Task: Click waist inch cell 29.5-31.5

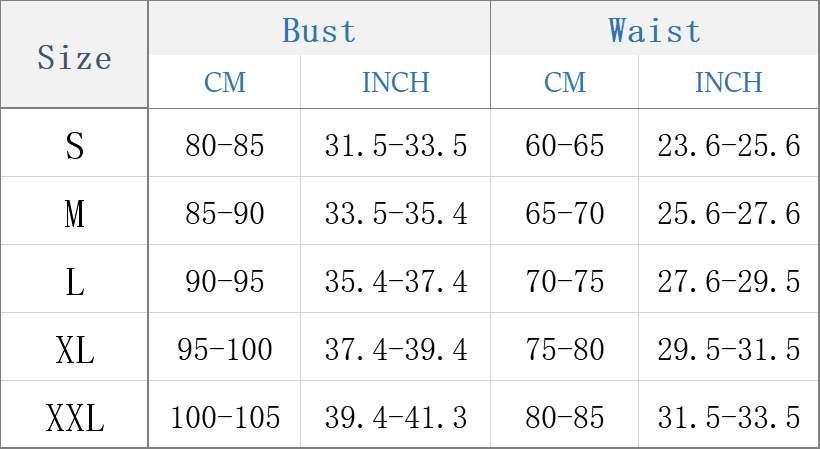Action: pos(728,350)
